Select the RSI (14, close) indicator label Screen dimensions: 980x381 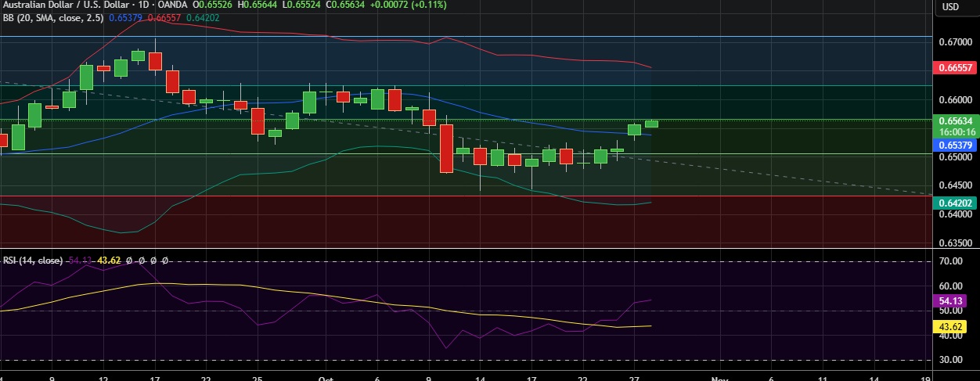[x=32, y=260]
